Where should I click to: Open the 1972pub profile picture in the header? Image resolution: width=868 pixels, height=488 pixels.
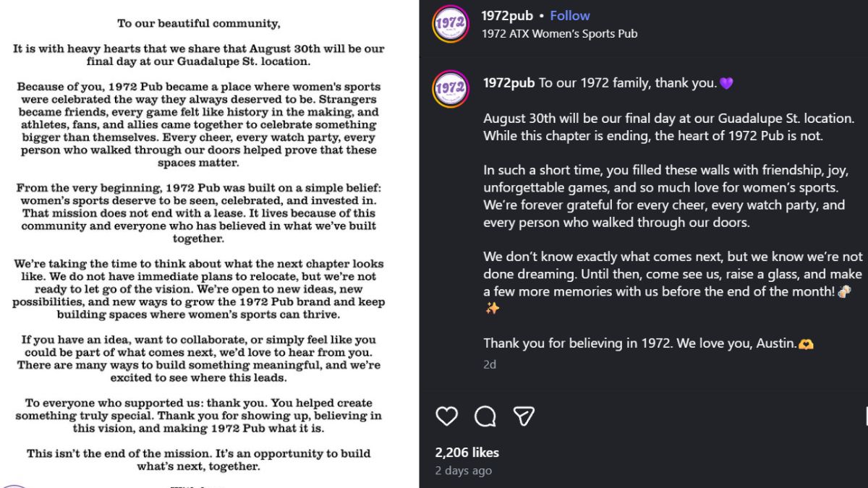[451, 24]
